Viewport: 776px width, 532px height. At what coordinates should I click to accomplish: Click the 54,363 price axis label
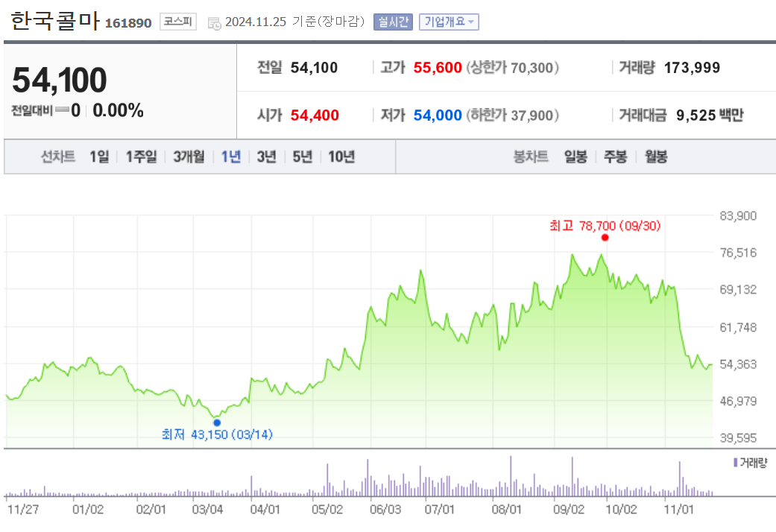738,364
